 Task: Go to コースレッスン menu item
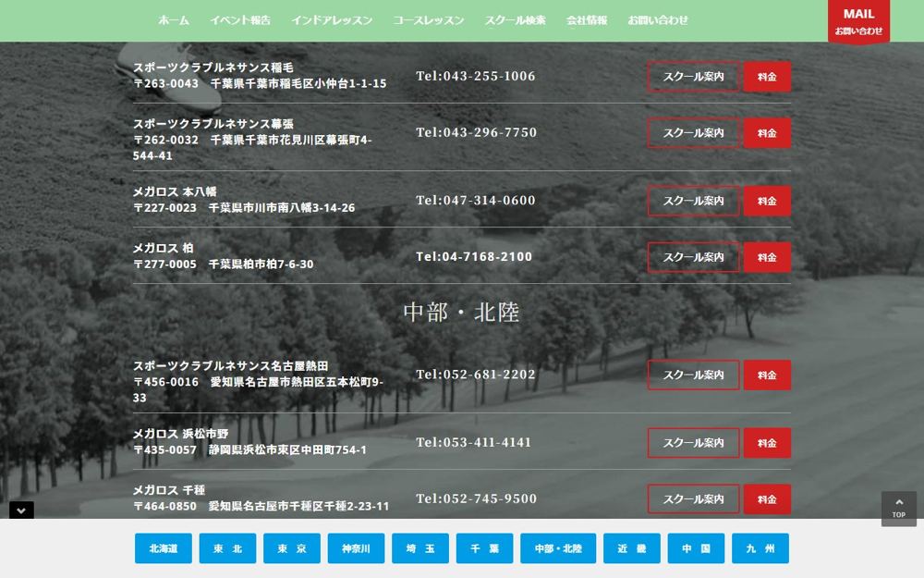[x=429, y=20]
